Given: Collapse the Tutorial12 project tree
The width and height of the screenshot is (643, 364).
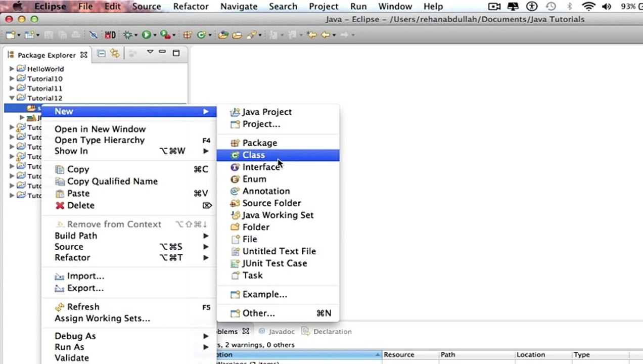Looking at the screenshot, I should coord(12,98).
